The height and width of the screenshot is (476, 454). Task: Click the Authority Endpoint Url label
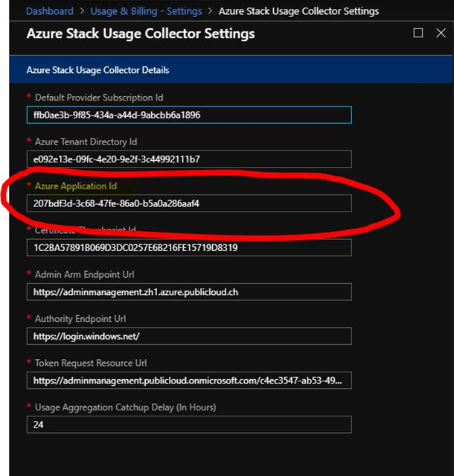[x=80, y=319]
